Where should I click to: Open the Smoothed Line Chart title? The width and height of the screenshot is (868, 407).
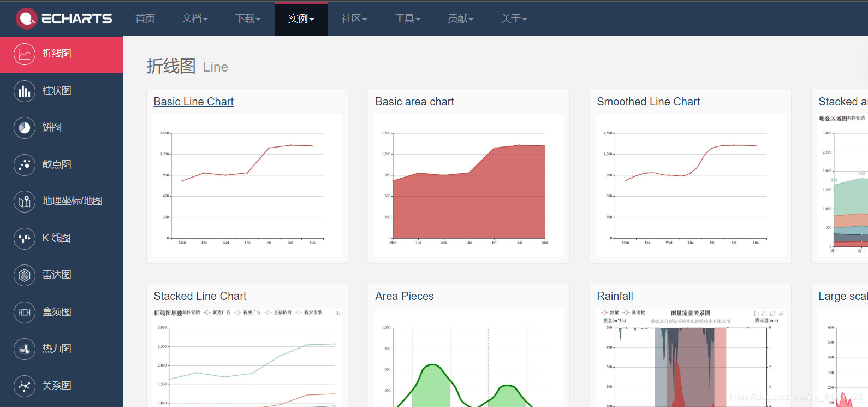tap(649, 102)
